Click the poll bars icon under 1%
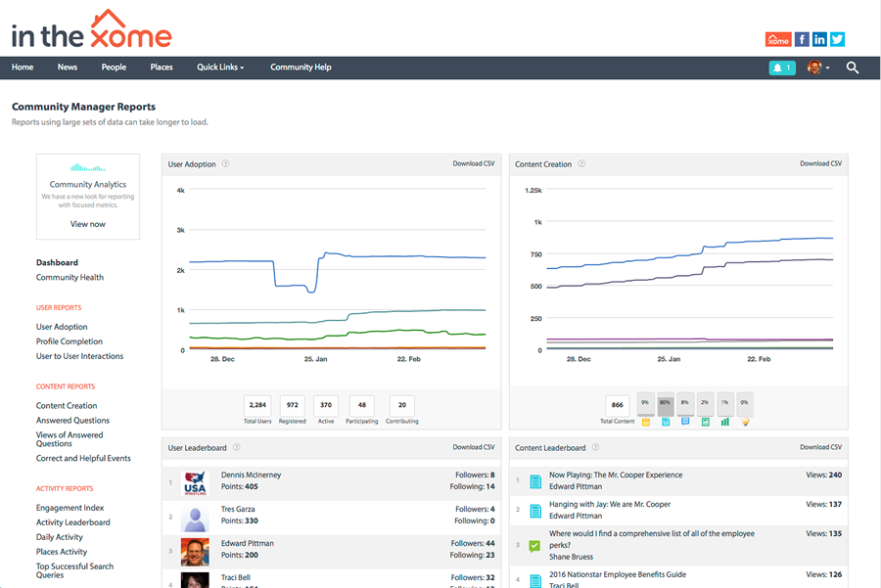 tap(725, 422)
